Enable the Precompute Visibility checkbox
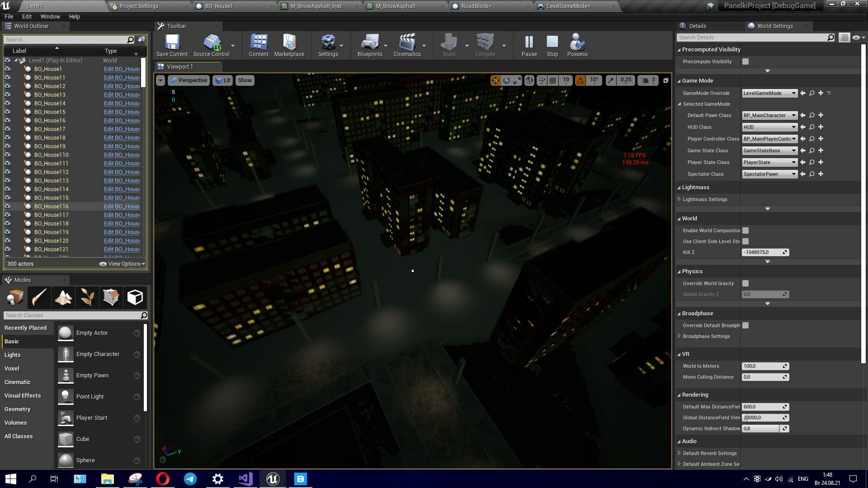Screen dimensions: 868x488 pyautogui.click(x=745, y=61)
